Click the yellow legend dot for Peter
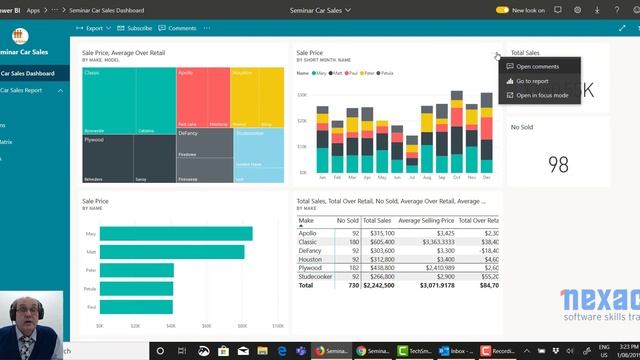The height and width of the screenshot is (360, 640). point(362,73)
